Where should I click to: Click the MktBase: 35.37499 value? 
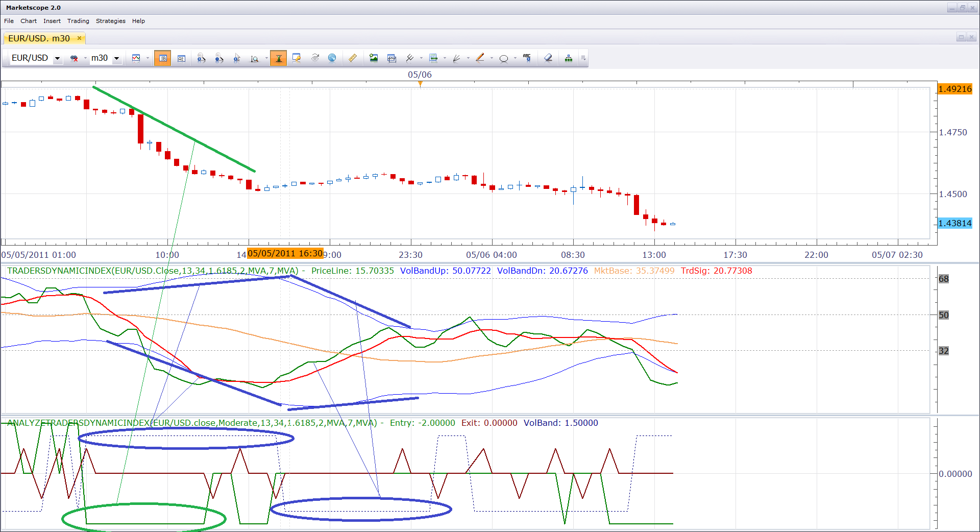(x=634, y=271)
